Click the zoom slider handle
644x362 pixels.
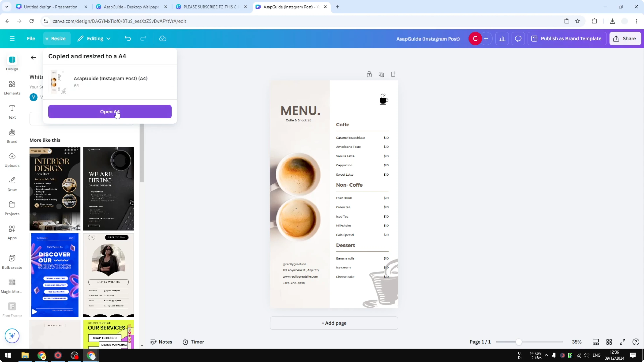[519, 342]
